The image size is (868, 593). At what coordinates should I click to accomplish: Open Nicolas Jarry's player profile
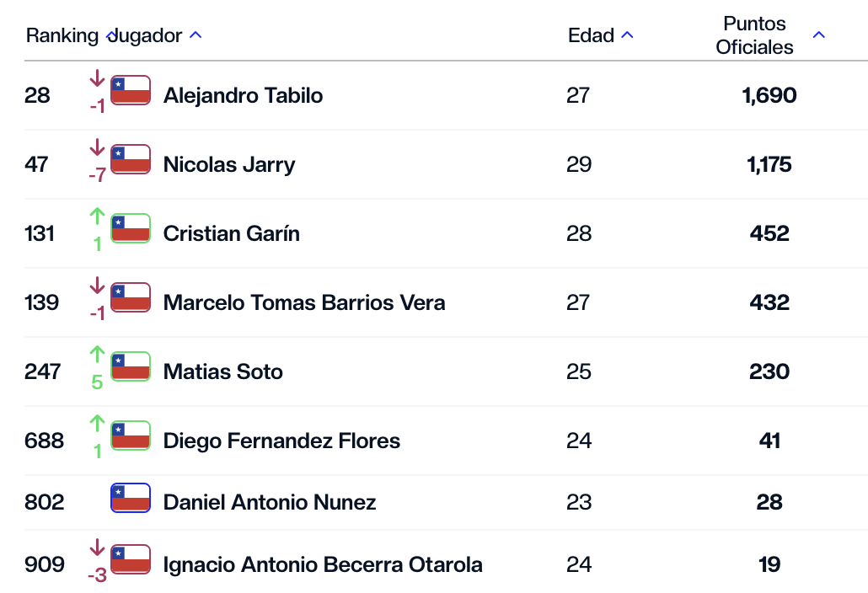[229, 164]
